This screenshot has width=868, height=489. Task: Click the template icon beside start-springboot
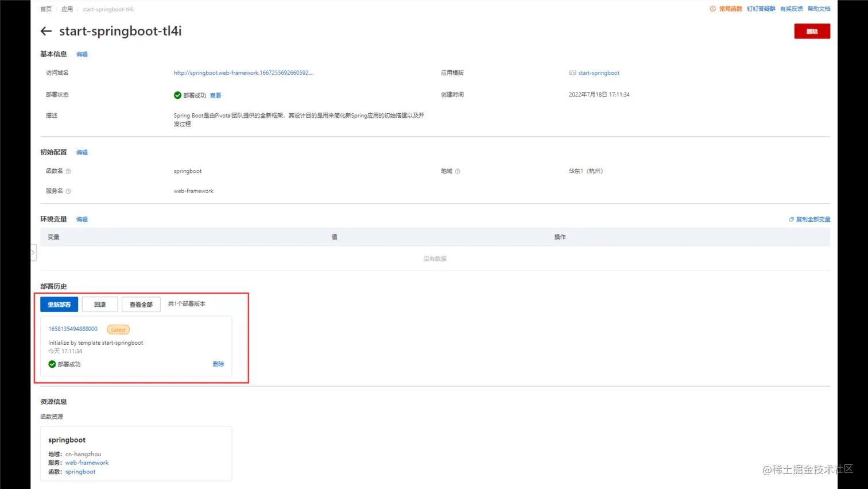tap(572, 73)
